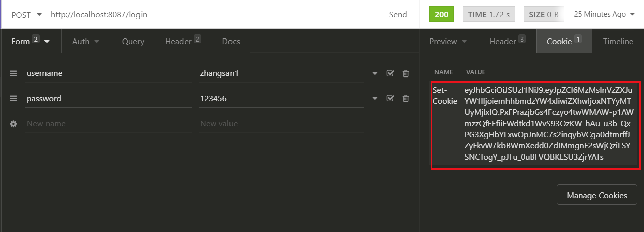This screenshot has width=644, height=232.
Task: Click the New value placeholder field
Action: (x=281, y=124)
